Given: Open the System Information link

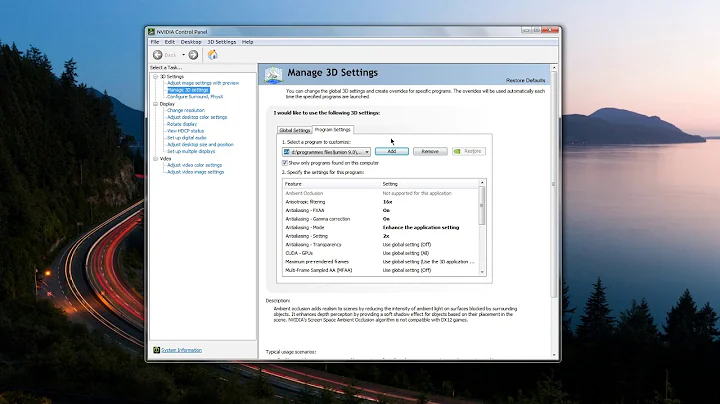Looking at the screenshot, I should pos(181,350).
